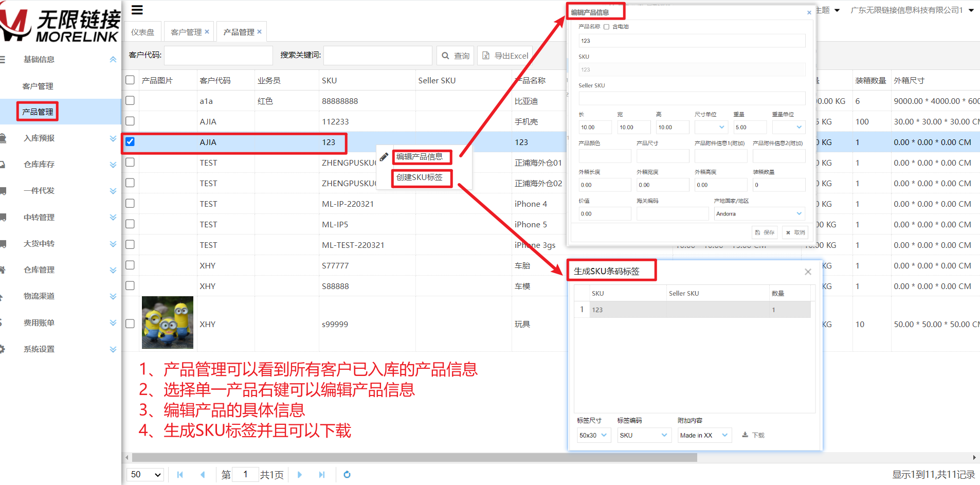
Task: Expand the 物流渠道 sidebar section
Action: 113,296
